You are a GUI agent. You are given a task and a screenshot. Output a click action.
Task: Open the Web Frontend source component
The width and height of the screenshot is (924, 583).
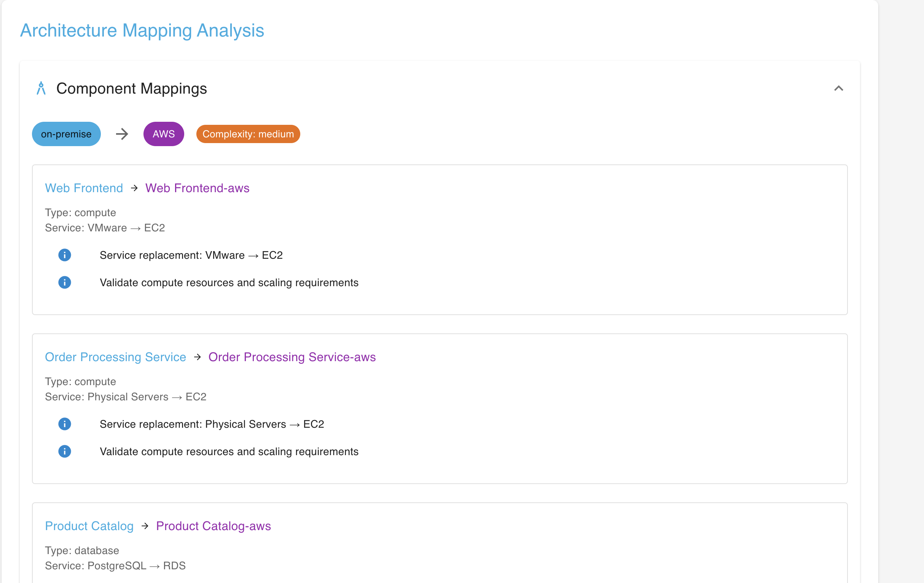pyautogui.click(x=84, y=188)
